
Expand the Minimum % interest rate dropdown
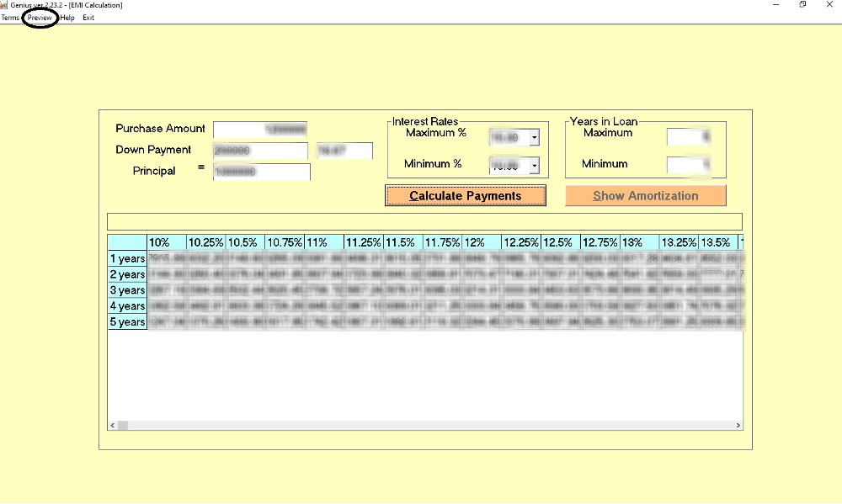[534, 166]
